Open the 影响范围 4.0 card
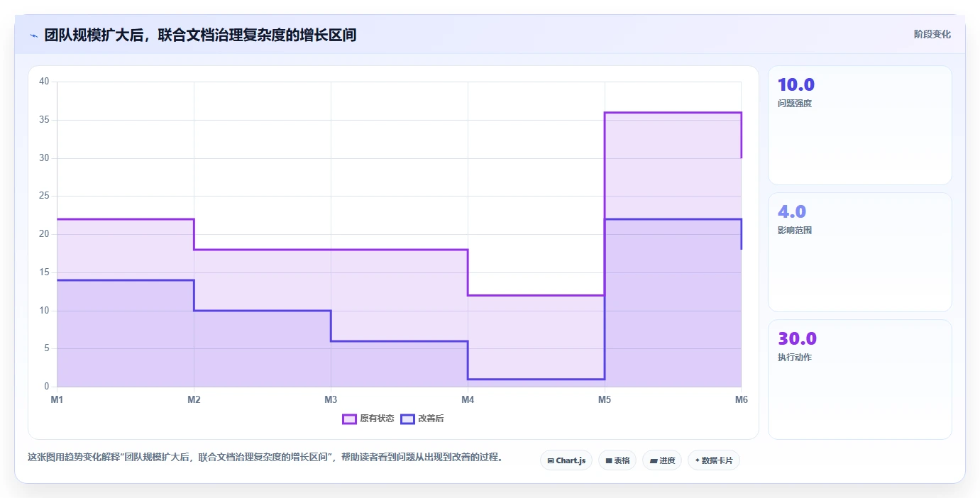Screen dimensions: 980x498 pyautogui.click(x=859, y=252)
